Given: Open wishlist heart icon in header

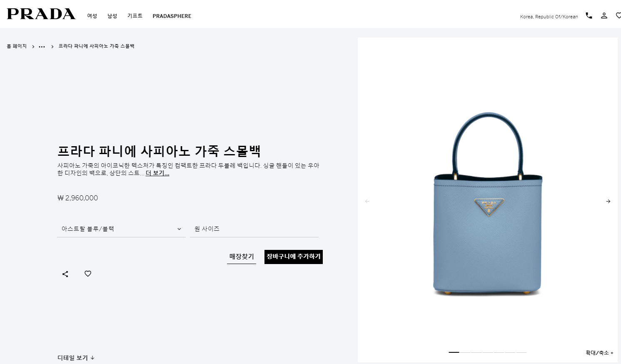Looking at the screenshot, I should pyautogui.click(x=619, y=15).
